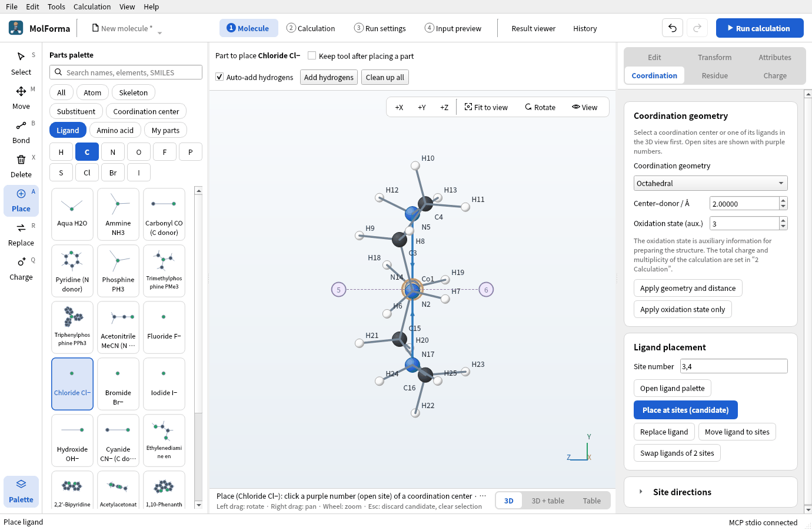Choose the Ammine NH3 ligand

[x=118, y=214]
